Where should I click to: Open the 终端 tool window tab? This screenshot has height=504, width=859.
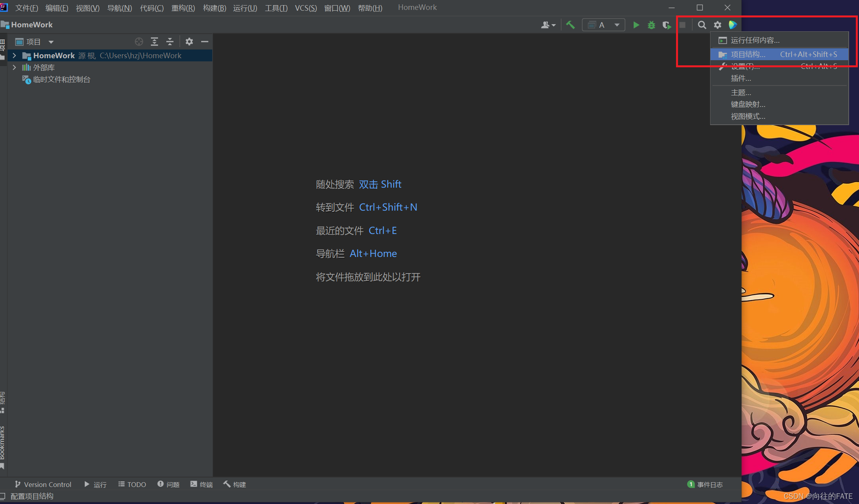click(202, 484)
